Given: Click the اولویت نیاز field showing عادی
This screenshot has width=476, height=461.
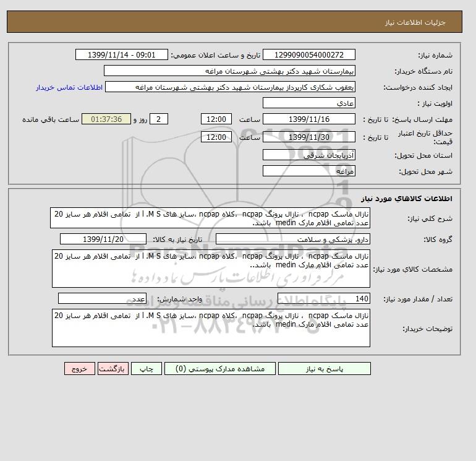Looking at the screenshot, I should [309, 103].
